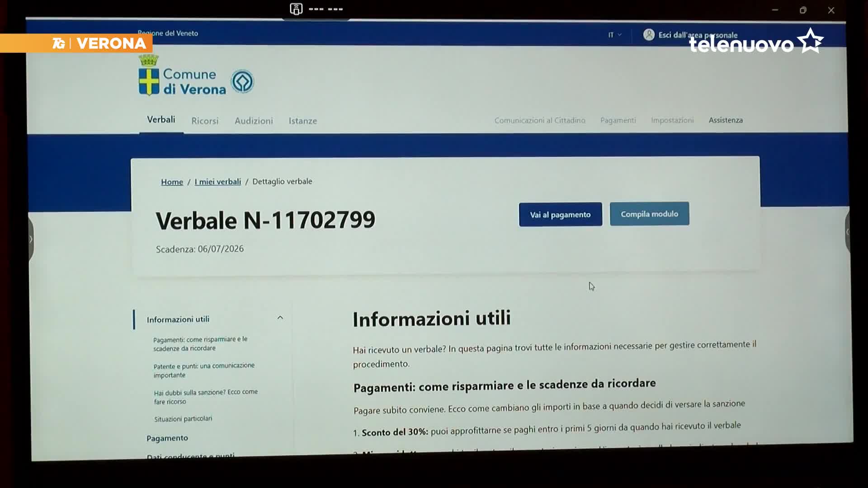Click the UNESCO emblem beside Comune di Verona
Image resolution: width=868 pixels, height=488 pixels.
[x=243, y=82]
